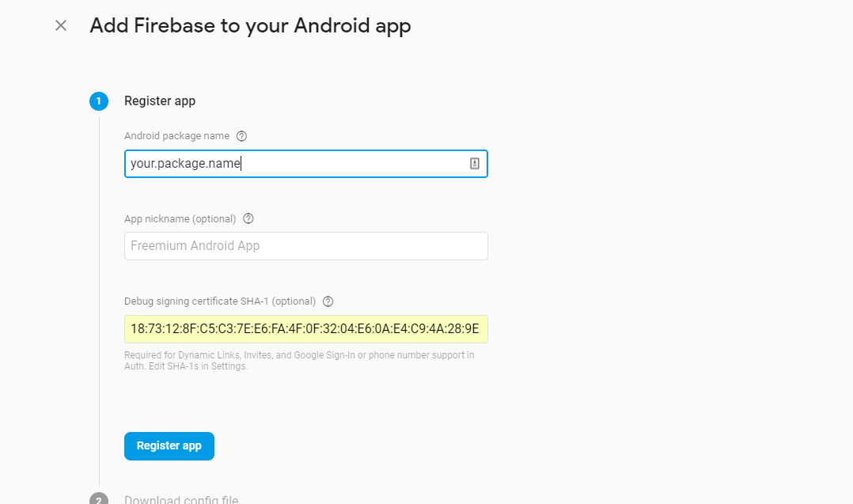
Task: Open help tooltip for App nickname
Action: click(x=248, y=218)
